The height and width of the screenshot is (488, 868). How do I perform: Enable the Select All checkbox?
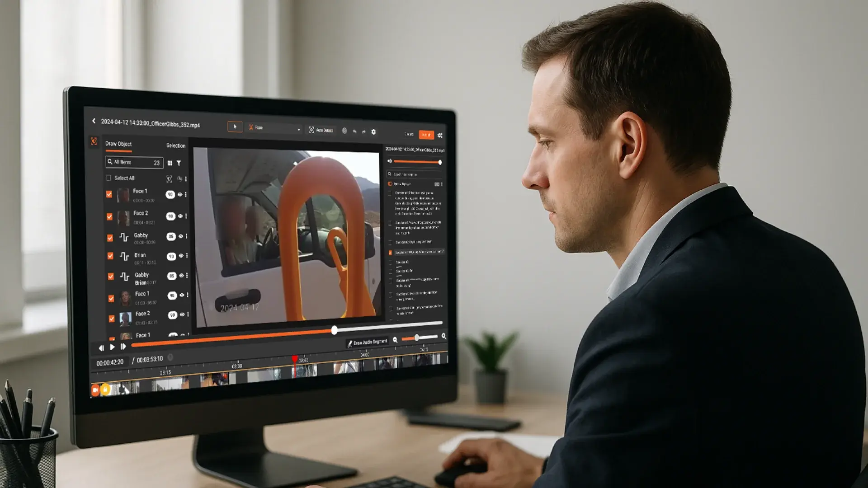108,178
